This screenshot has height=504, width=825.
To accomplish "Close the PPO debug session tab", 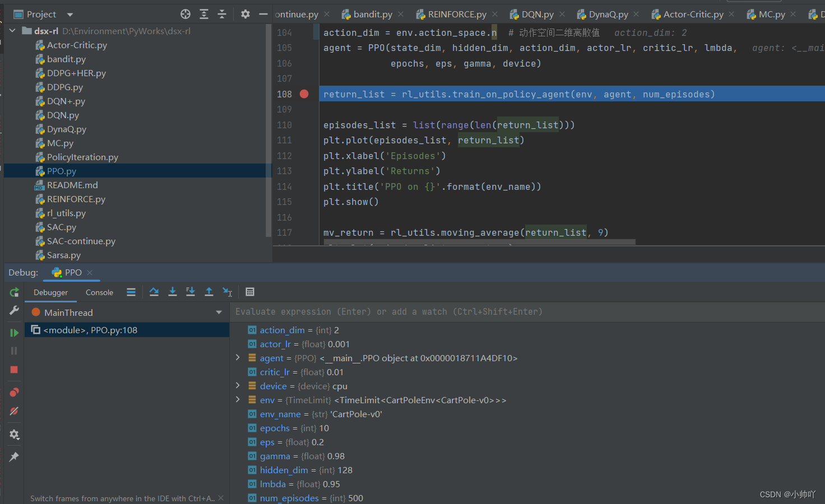I will tap(90, 273).
